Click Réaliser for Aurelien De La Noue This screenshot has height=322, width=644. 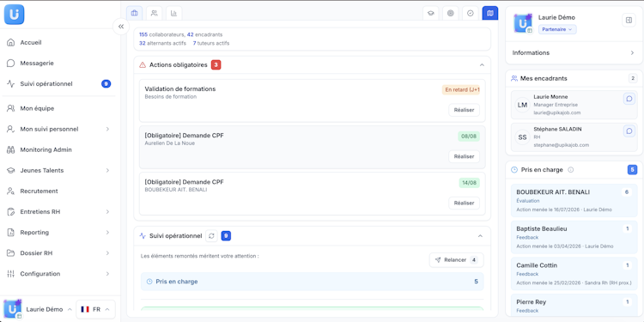(464, 156)
